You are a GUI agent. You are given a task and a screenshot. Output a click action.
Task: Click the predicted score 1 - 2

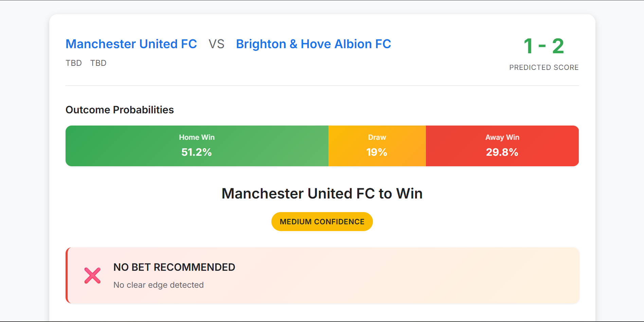[543, 45]
